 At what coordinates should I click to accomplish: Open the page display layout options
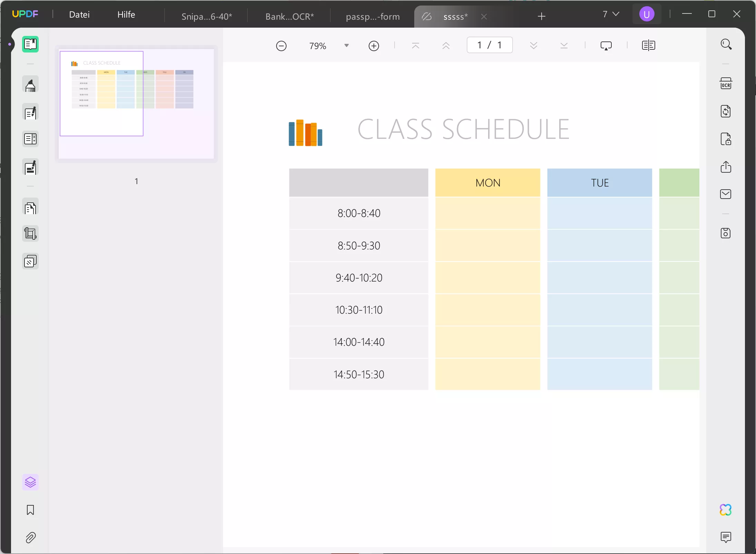[x=648, y=46]
